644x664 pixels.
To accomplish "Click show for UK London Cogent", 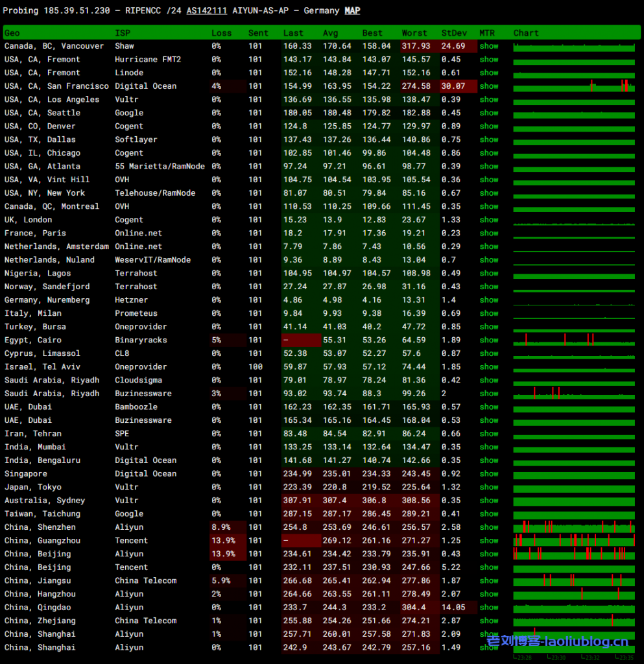I will (x=489, y=220).
